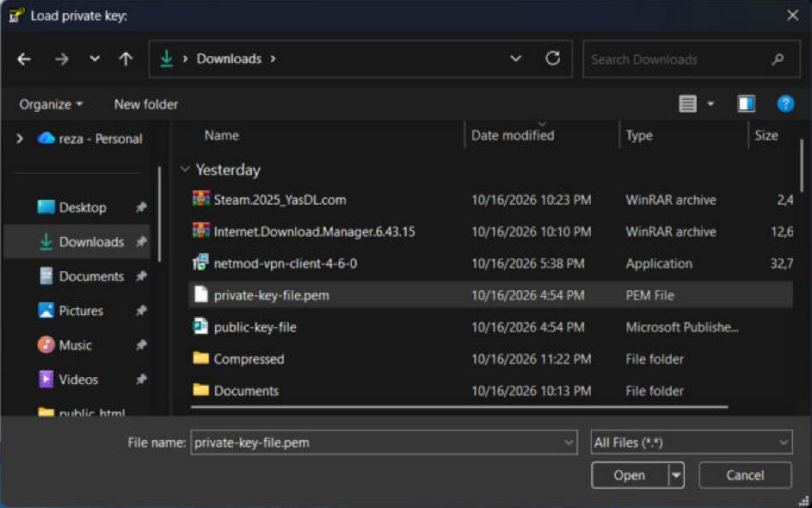The width and height of the screenshot is (812, 508).
Task: Refresh the Downloads folder view
Action: tap(552, 59)
